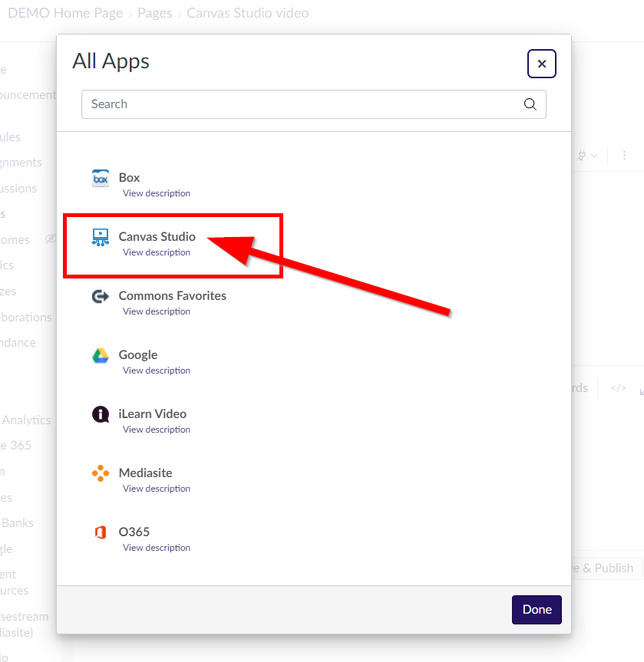The height and width of the screenshot is (662, 644).
Task: Open View description under Box
Action: pyautogui.click(x=157, y=193)
